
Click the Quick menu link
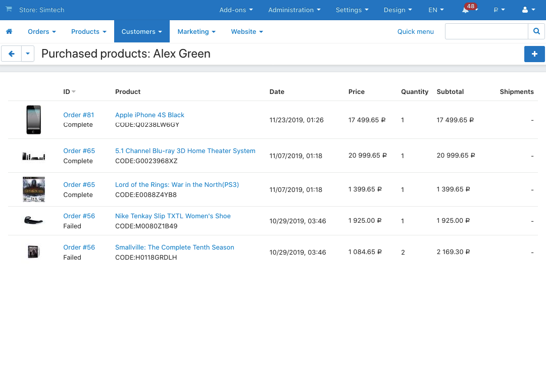click(415, 32)
